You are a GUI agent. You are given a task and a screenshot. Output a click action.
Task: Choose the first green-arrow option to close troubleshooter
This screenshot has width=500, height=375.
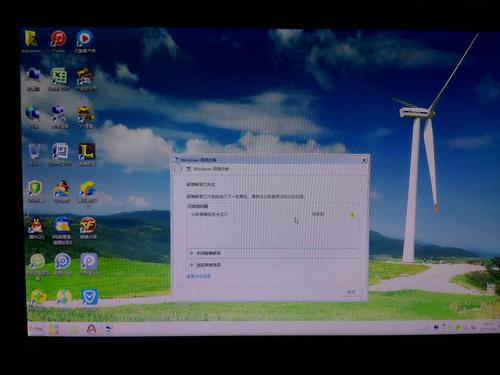click(x=273, y=253)
